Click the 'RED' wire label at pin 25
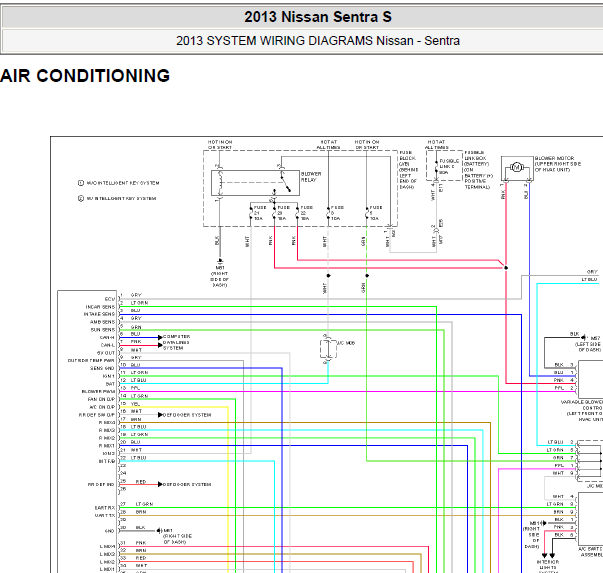This screenshot has height=573, width=603. pyautogui.click(x=141, y=481)
